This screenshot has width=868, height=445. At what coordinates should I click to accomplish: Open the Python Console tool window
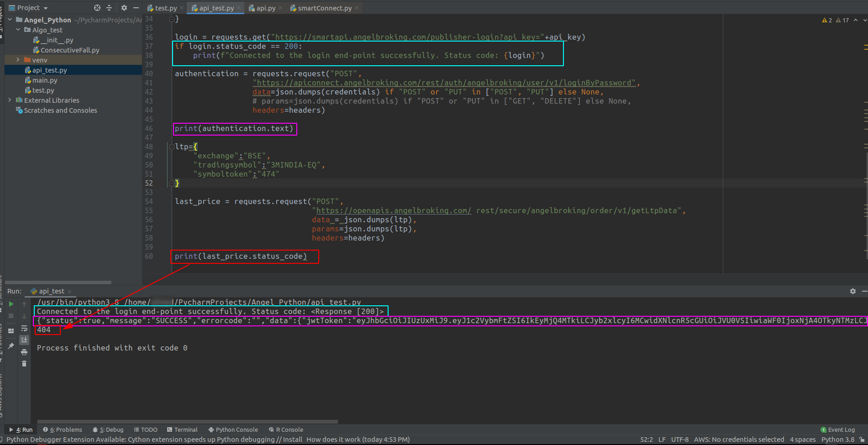click(233, 429)
